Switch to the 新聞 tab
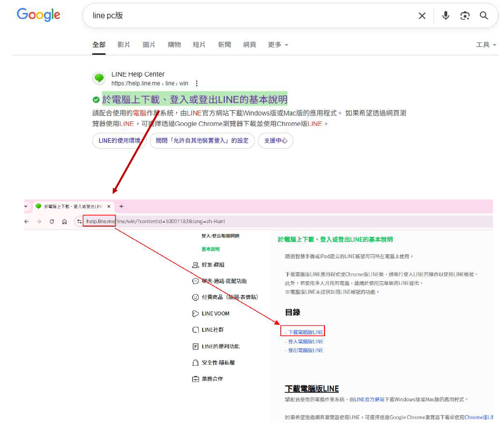Screen dimensions: 504x427 [224, 44]
